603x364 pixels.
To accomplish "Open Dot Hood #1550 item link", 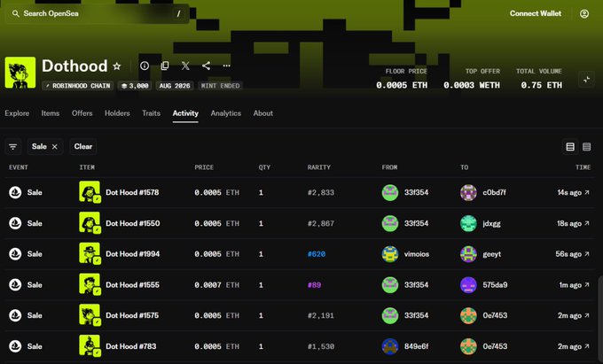I will click(133, 223).
